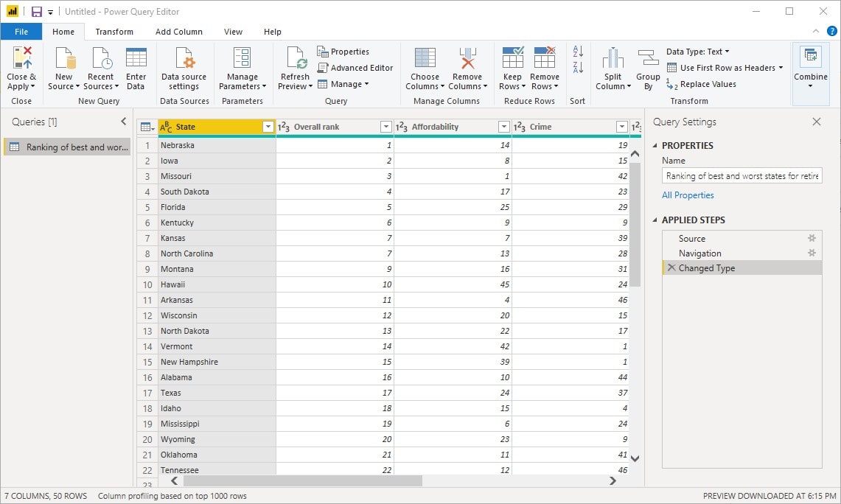Sort ascending A to Z
Screen dimensions: 841x504
tap(578, 51)
